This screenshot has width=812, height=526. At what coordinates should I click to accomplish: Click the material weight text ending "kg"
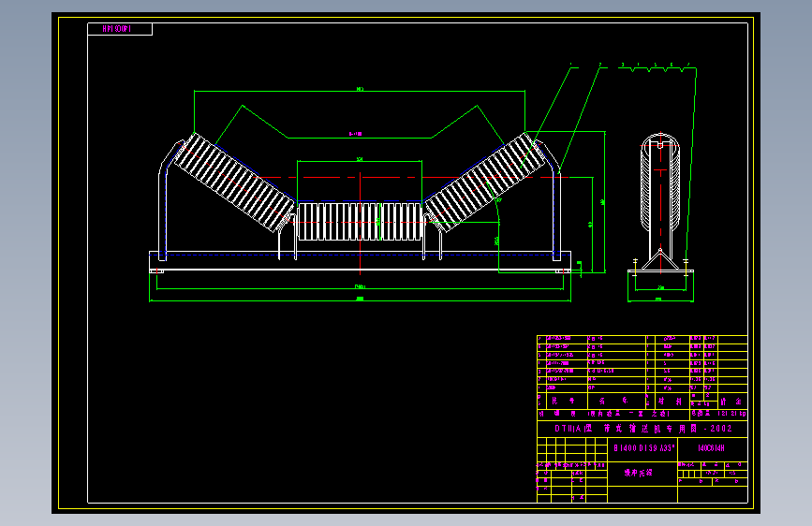pos(717,414)
